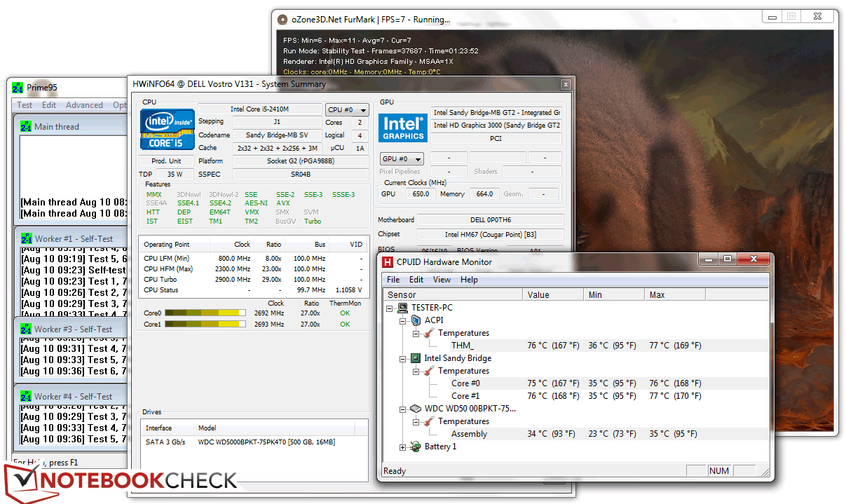
Task: Open File menu in CPUID Hardware Monitor
Action: click(x=394, y=279)
